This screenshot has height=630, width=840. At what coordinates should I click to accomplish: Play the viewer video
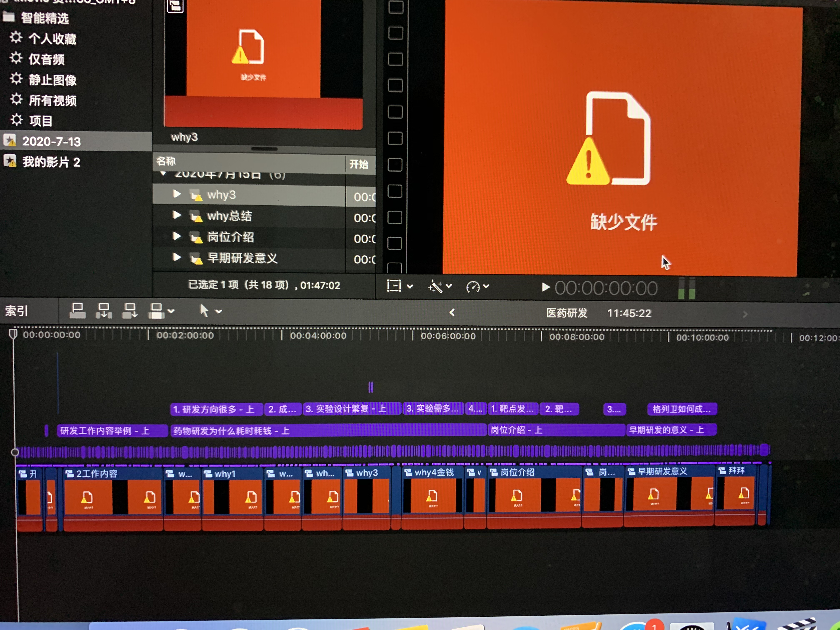point(545,287)
